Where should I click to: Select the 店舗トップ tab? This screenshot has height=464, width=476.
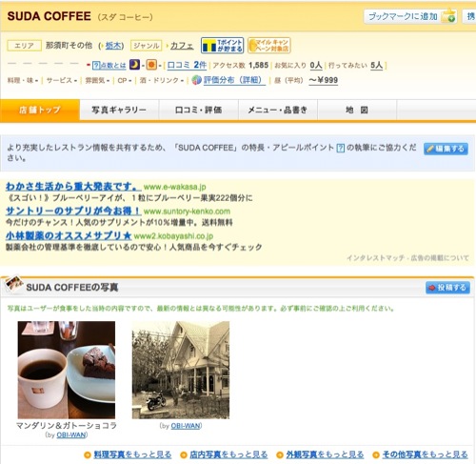40,110
